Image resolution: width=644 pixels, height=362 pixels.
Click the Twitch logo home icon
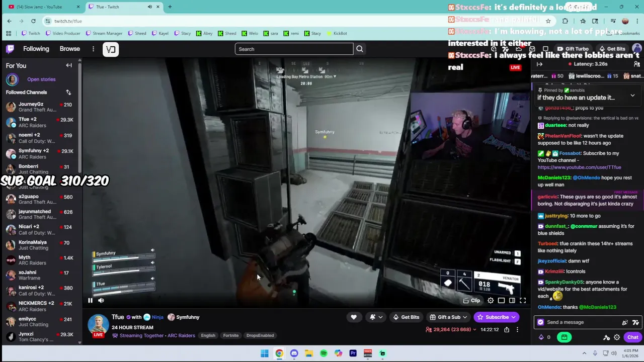tap(10, 49)
